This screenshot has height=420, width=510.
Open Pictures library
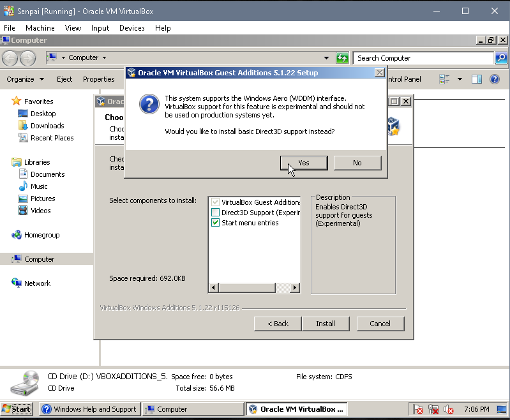37,199
